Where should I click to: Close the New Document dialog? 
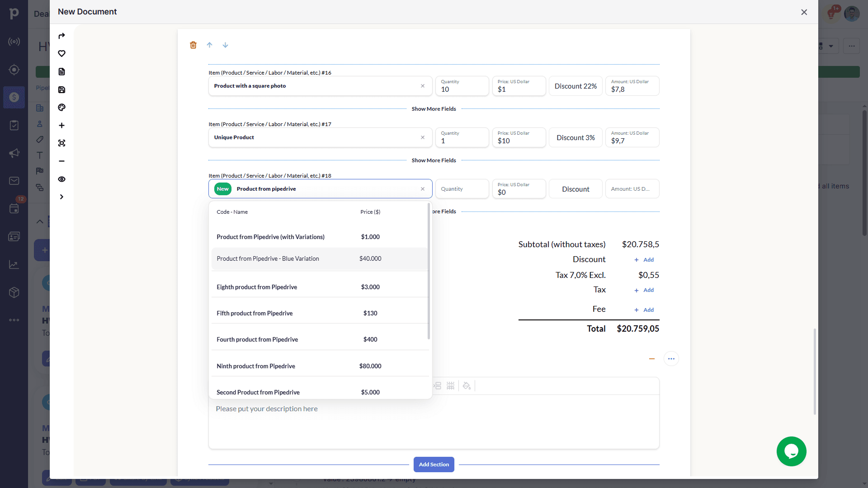(804, 12)
